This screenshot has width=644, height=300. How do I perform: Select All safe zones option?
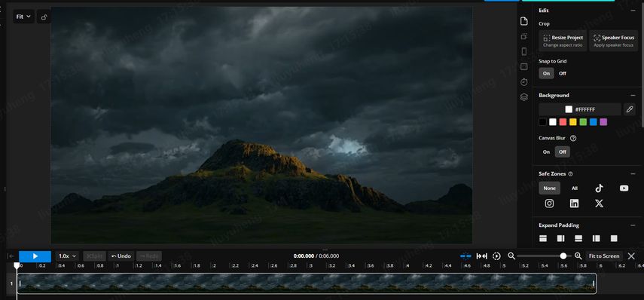[574, 188]
